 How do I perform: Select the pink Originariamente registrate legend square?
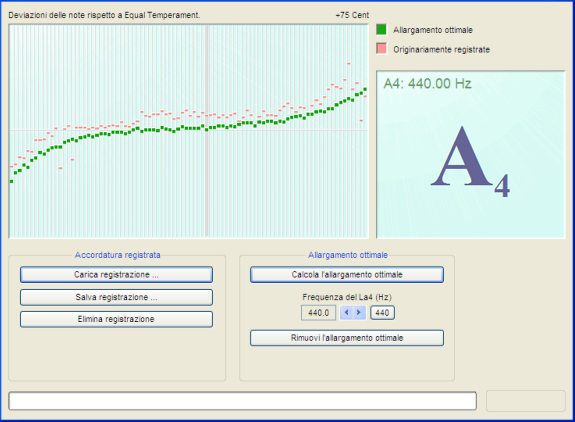click(x=381, y=49)
